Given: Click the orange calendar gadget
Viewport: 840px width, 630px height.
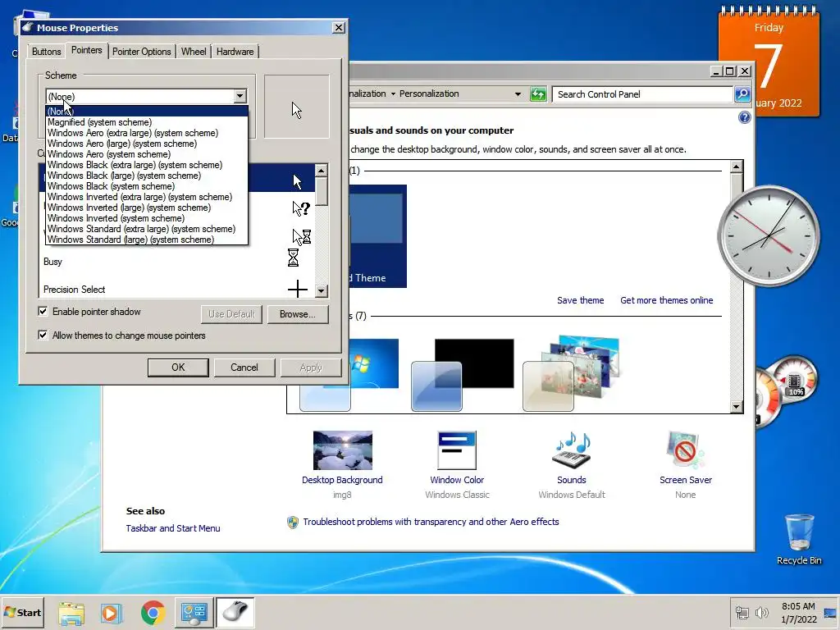Looking at the screenshot, I should coord(769,62).
